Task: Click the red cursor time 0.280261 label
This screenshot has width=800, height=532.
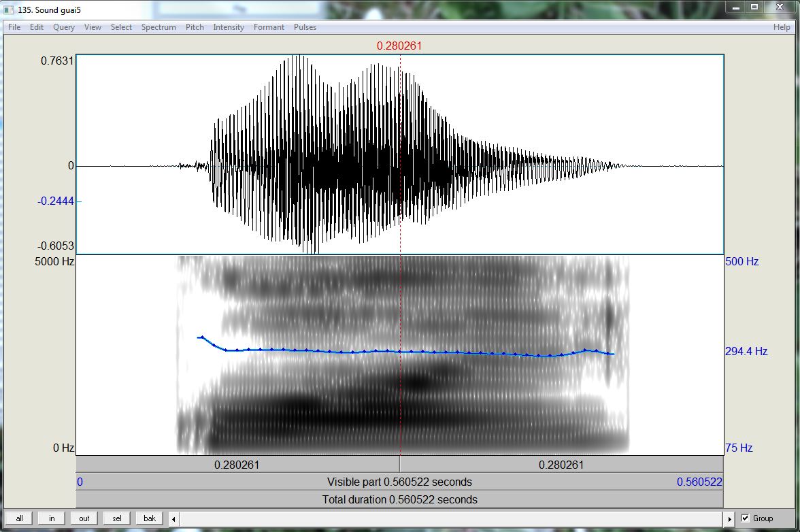Action: (x=399, y=46)
